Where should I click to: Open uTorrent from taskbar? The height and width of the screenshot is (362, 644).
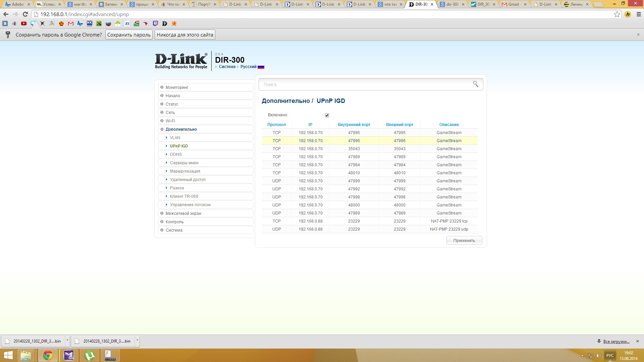[x=90, y=355]
